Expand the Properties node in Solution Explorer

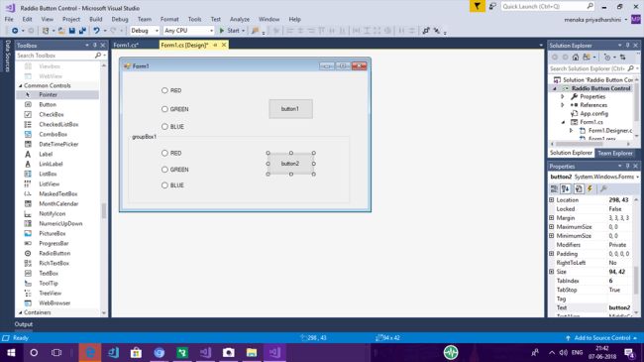coord(563,96)
